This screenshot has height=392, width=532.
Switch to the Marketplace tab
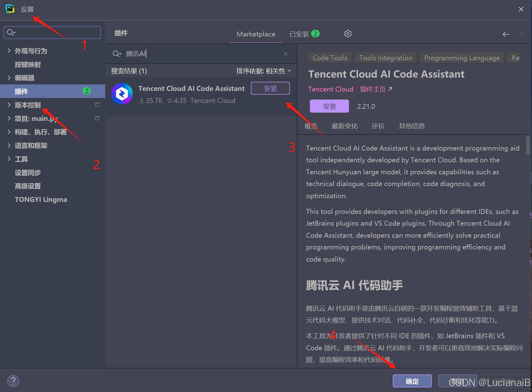256,34
